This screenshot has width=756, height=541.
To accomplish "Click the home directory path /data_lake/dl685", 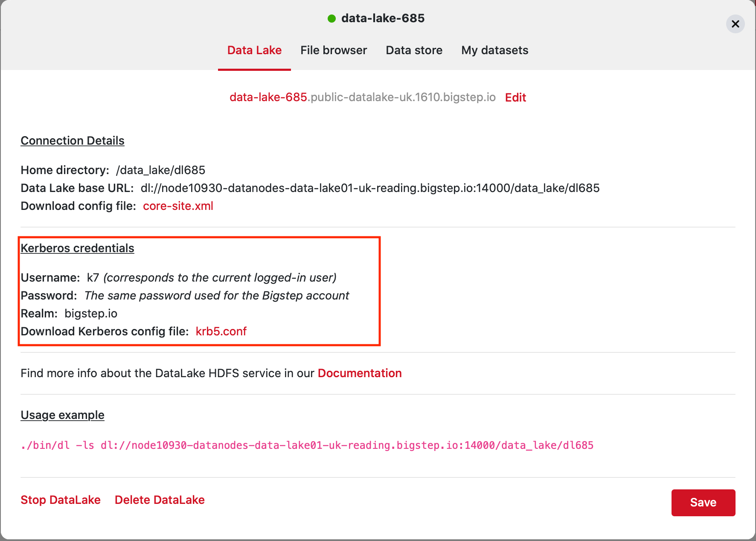I will (160, 170).
